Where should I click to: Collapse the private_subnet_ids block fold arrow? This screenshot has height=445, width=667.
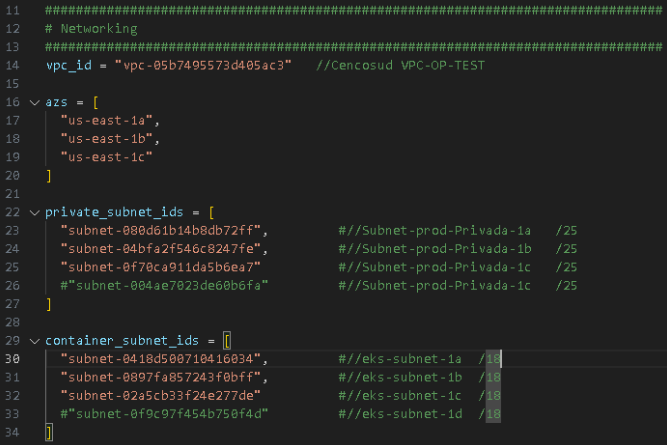(35, 212)
